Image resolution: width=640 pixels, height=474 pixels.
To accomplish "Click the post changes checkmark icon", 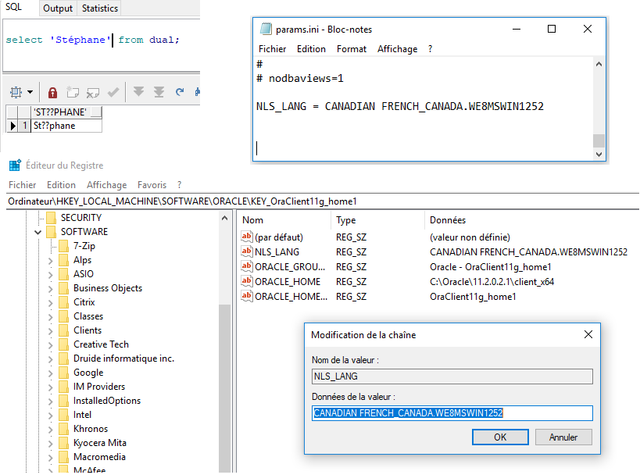I will (x=113, y=92).
